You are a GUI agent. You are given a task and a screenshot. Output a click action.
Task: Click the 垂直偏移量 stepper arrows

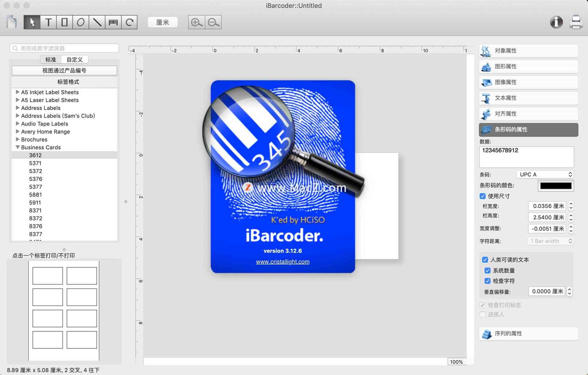570,291
